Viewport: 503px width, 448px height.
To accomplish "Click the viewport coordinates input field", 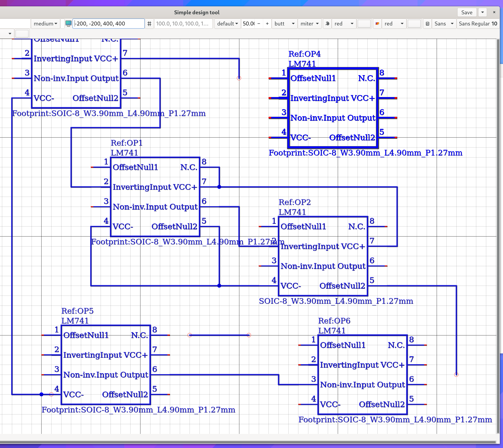I will click(x=108, y=23).
